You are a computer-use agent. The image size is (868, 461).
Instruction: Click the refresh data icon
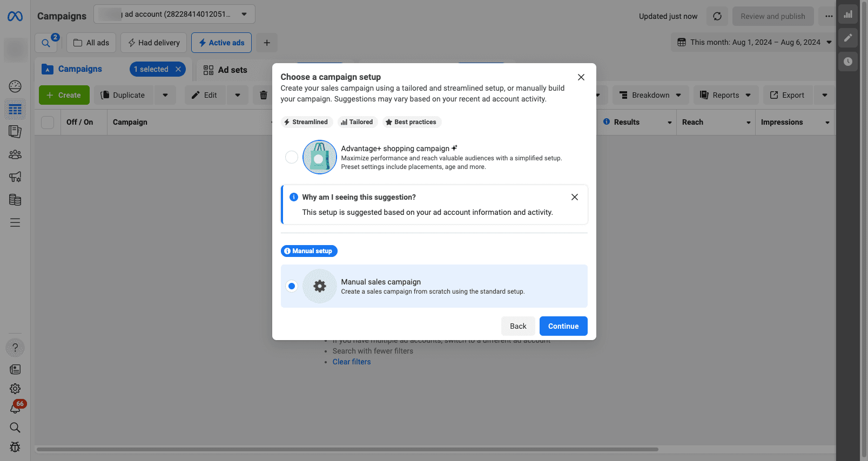(x=717, y=16)
